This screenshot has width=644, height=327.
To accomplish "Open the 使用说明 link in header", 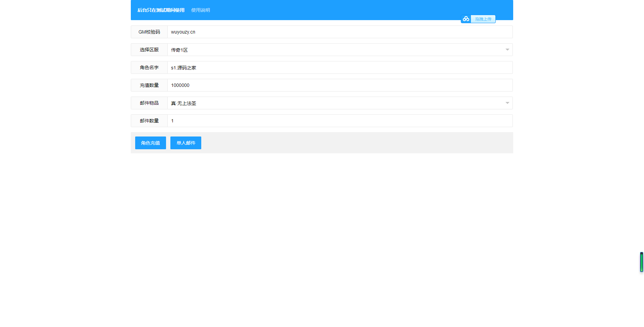I will pos(201,10).
